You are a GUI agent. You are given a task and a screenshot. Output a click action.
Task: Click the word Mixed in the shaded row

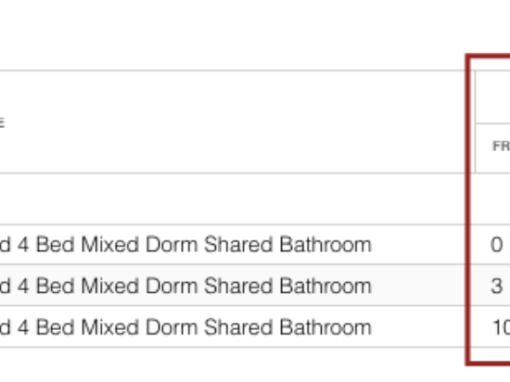coord(110,286)
